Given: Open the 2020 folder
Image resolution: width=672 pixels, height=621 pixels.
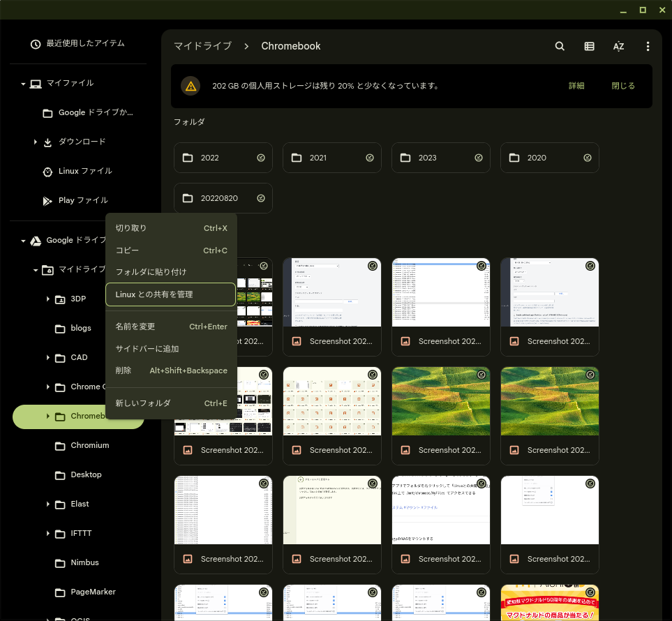Looking at the screenshot, I should pos(549,158).
